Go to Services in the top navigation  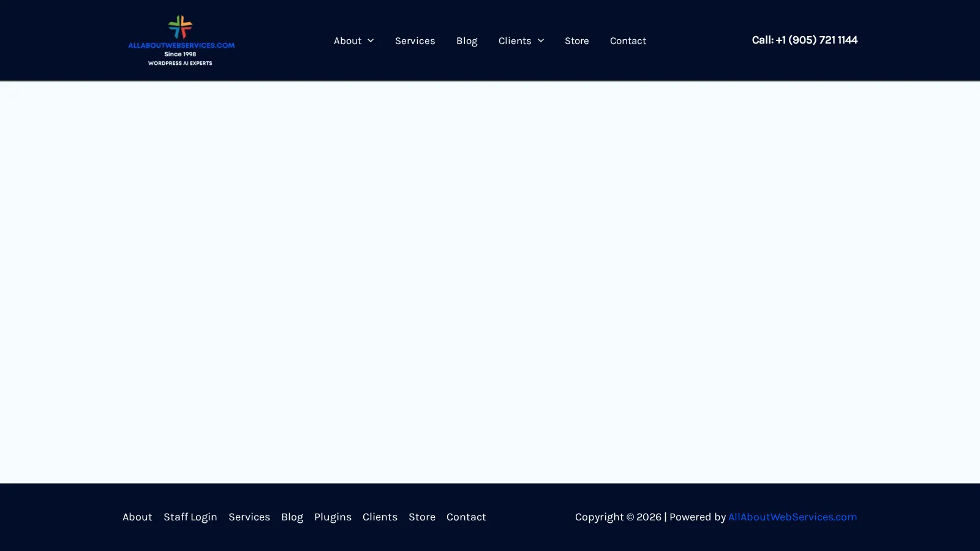(x=415, y=40)
